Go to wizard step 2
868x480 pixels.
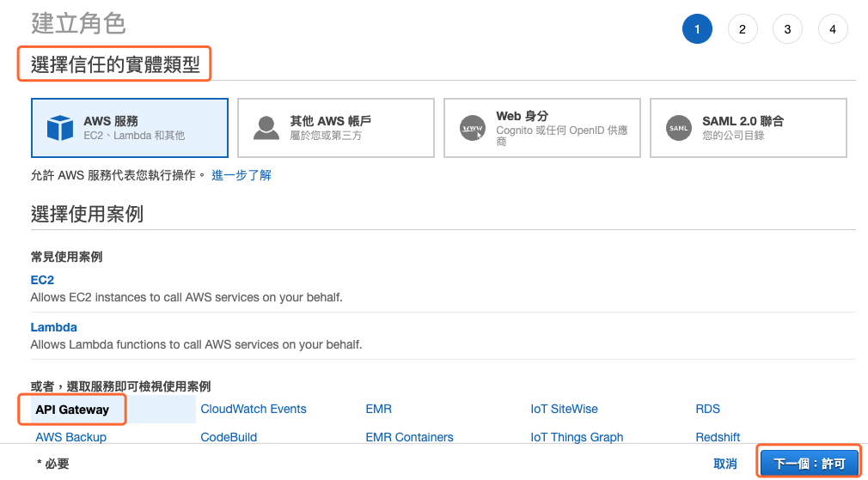point(743,28)
